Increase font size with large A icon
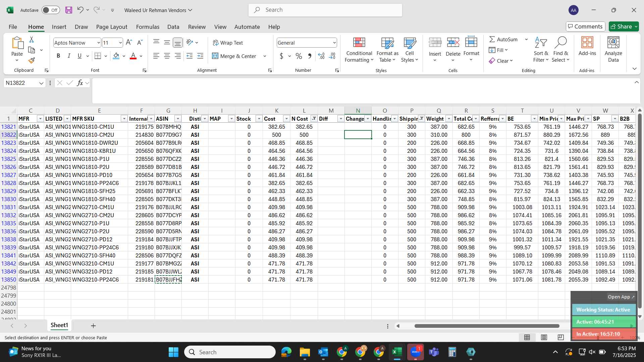 click(x=129, y=43)
